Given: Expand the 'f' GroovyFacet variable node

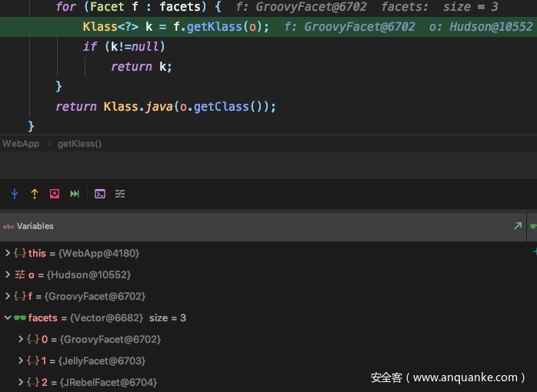Looking at the screenshot, I should pyautogui.click(x=8, y=296).
